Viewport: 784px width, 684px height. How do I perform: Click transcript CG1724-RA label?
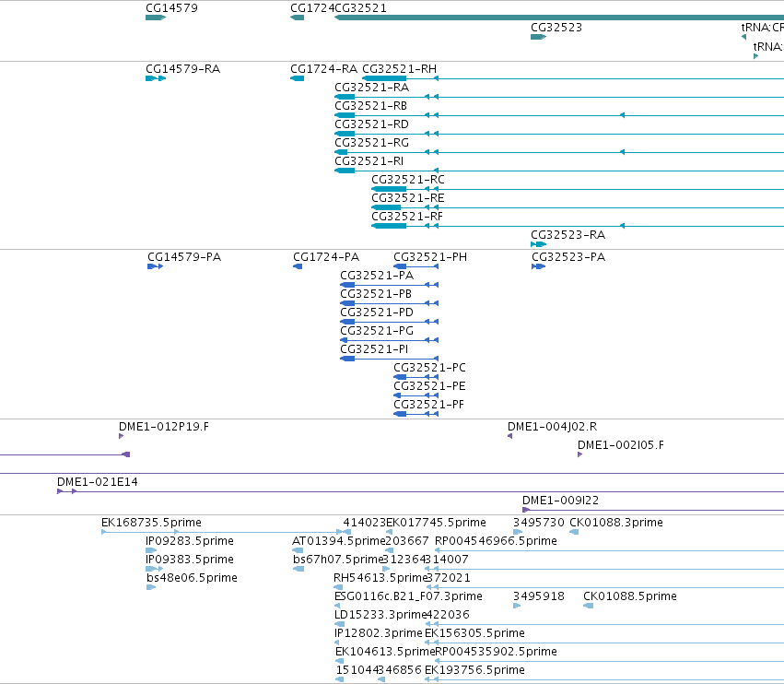324,68
